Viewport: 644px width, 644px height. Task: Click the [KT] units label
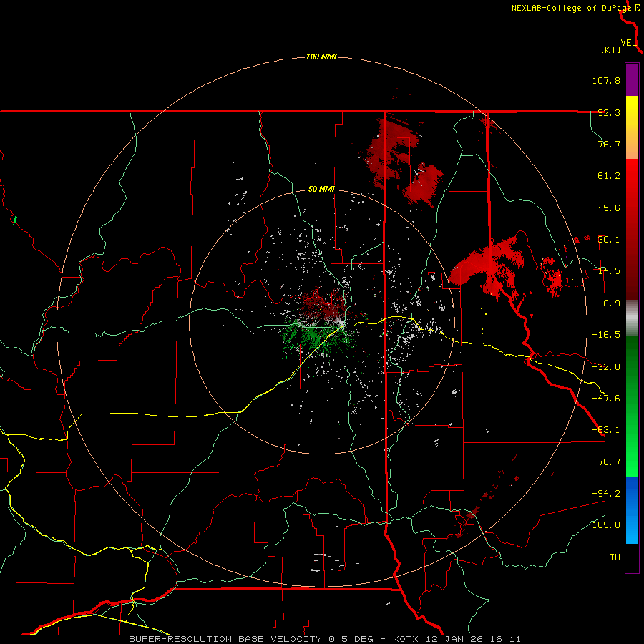(611, 49)
